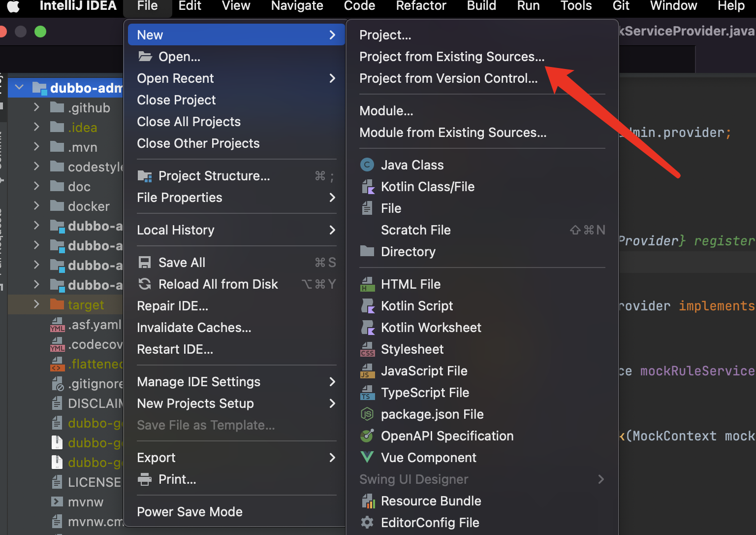Expand the target folder node
Image resolution: width=756 pixels, height=535 pixels.
coord(36,304)
